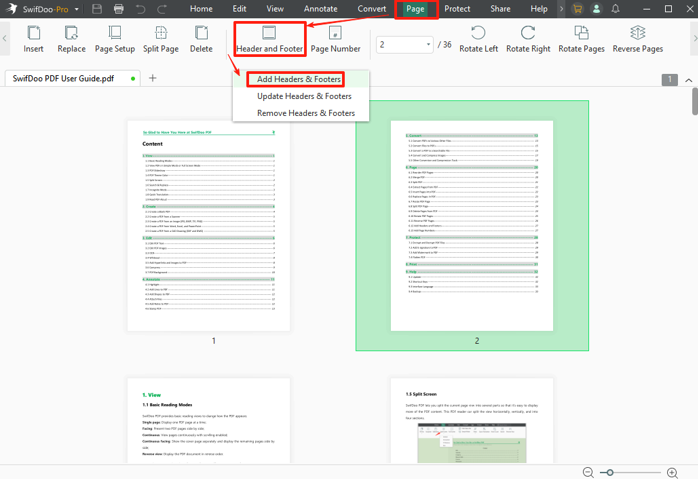Open Page Setup tool
Screen dimensions: 698x479
coord(115,39)
